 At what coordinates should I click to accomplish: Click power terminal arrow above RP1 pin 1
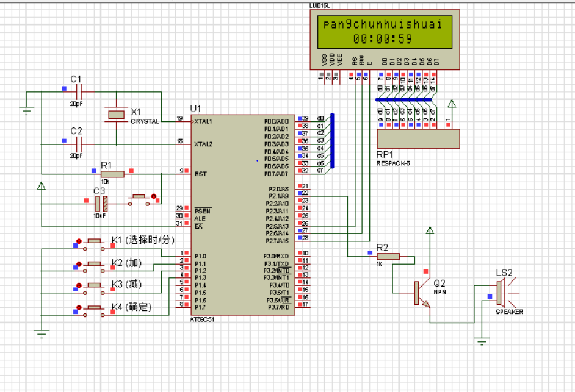pos(452,104)
